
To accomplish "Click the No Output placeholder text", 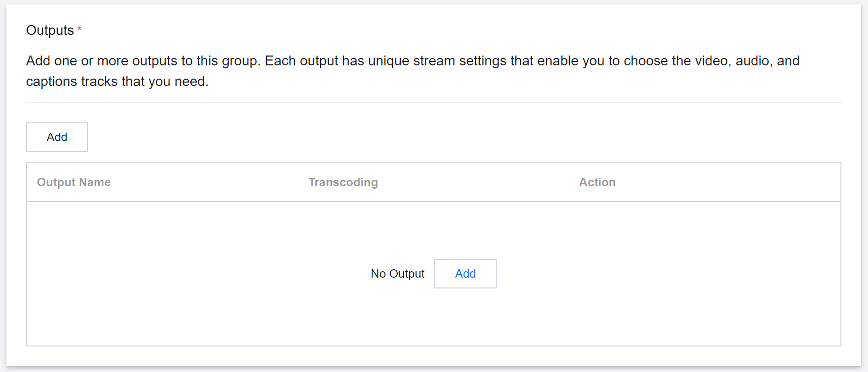I will coord(397,274).
